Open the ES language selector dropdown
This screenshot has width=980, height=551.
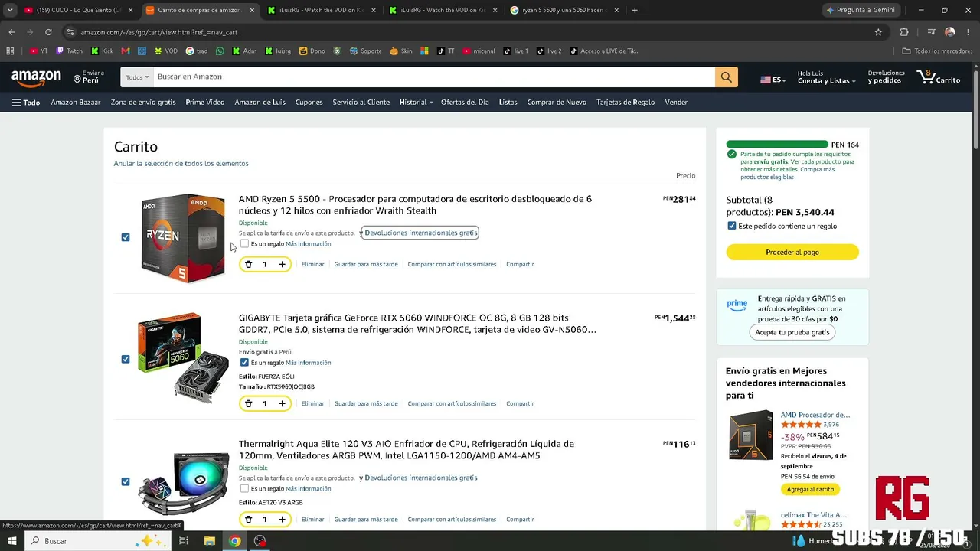pyautogui.click(x=773, y=80)
